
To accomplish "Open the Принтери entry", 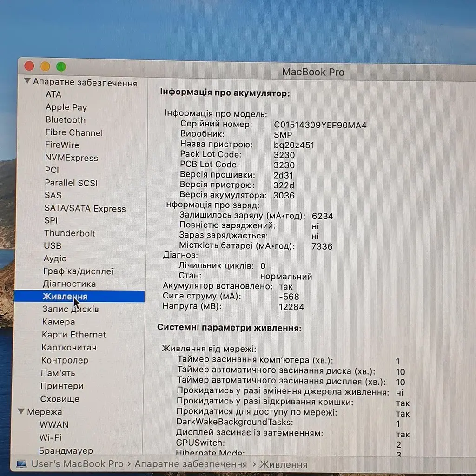I will 62,386.
